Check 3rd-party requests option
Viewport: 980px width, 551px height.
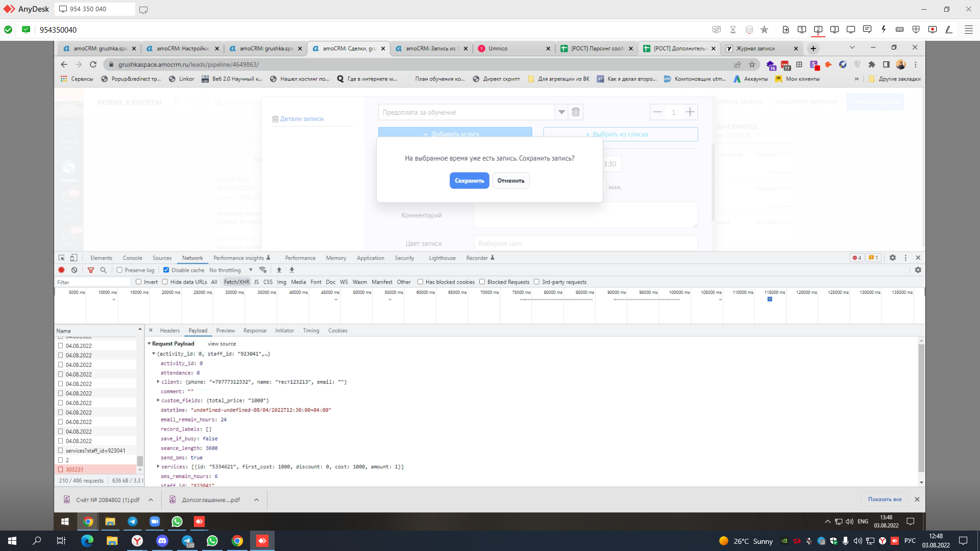click(x=536, y=282)
